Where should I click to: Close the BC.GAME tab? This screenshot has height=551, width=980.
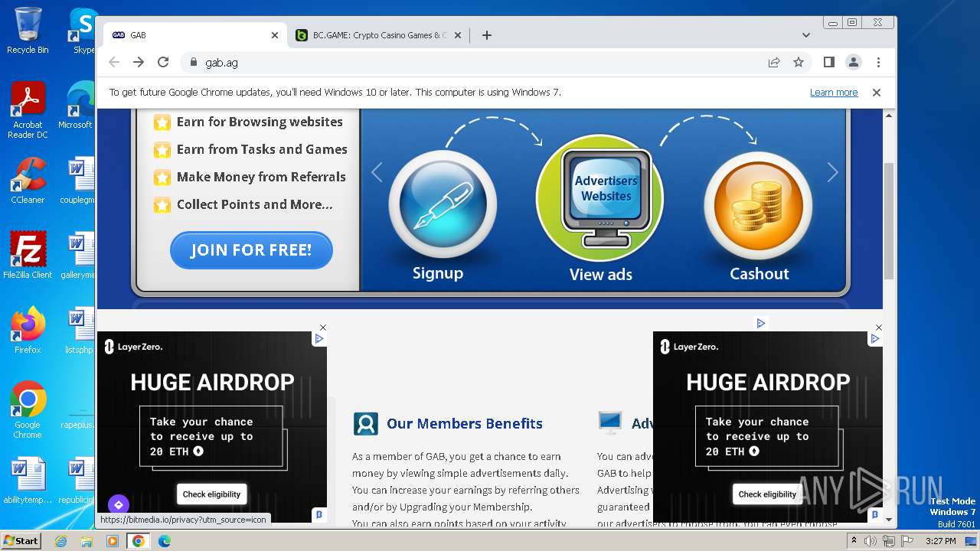[x=458, y=35]
